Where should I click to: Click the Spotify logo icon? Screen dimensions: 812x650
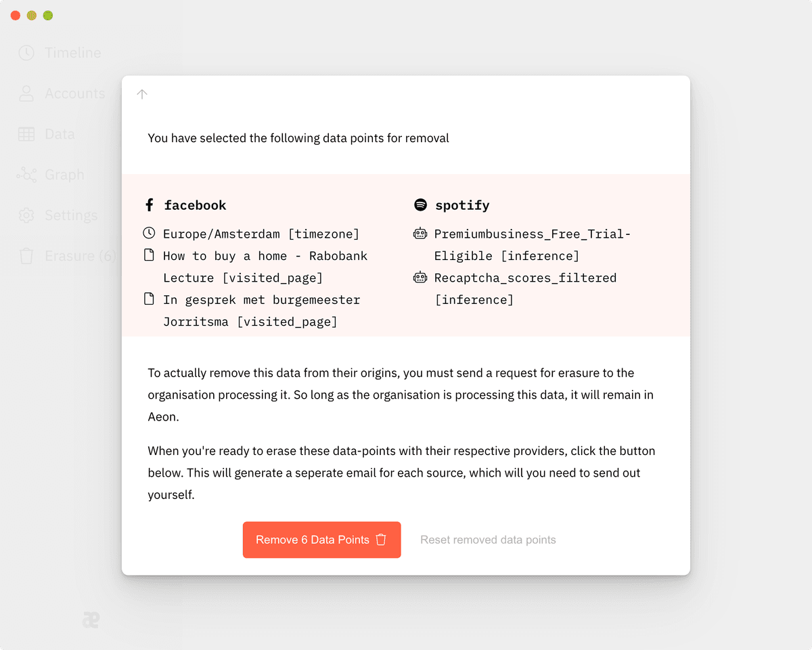tap(420, 204)
